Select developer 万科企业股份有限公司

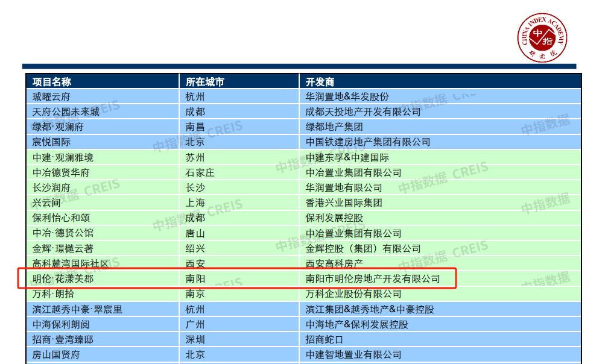point(353,294)
